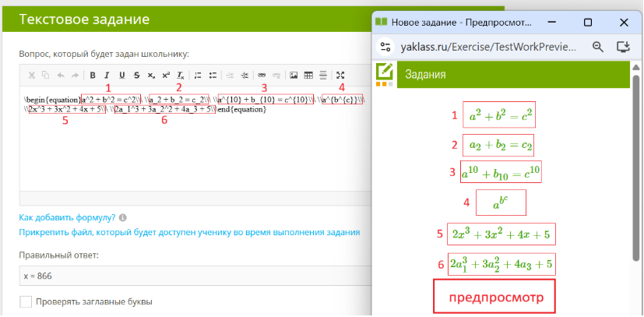Insert a horizontal line
The height and width of the screenshot is (317, 644).
[323, 75]
